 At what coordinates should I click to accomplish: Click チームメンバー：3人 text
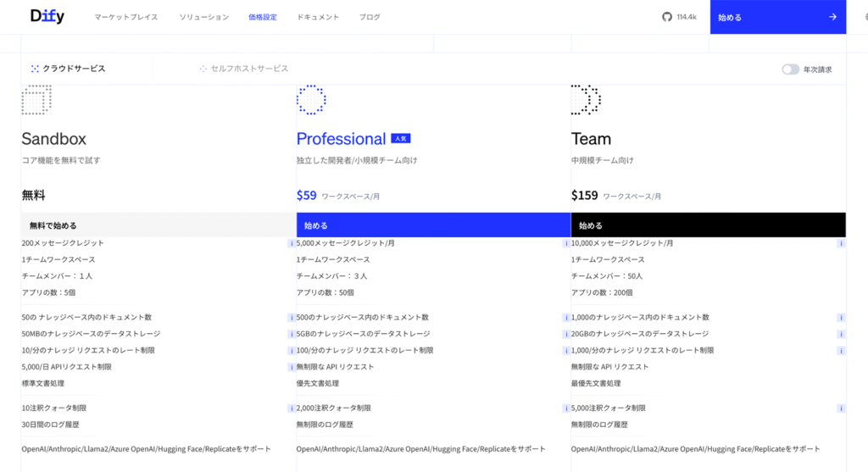point(331,276)
